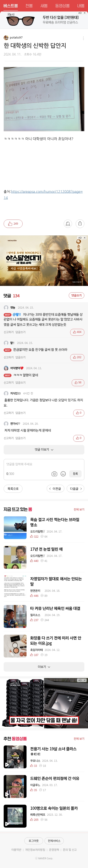Upvote the comment with 202 likes

tap(77, 357)
